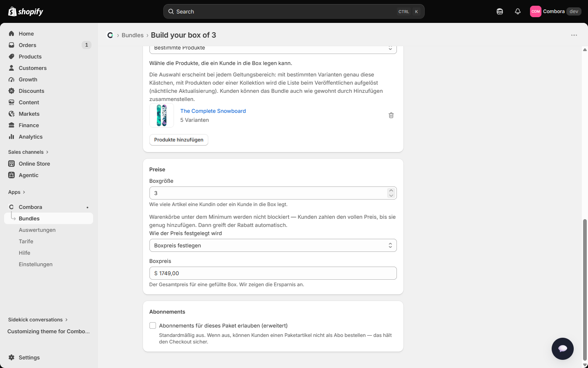
Task: Open the Customizing theme for Combo conversation
Action: [49, 331]
